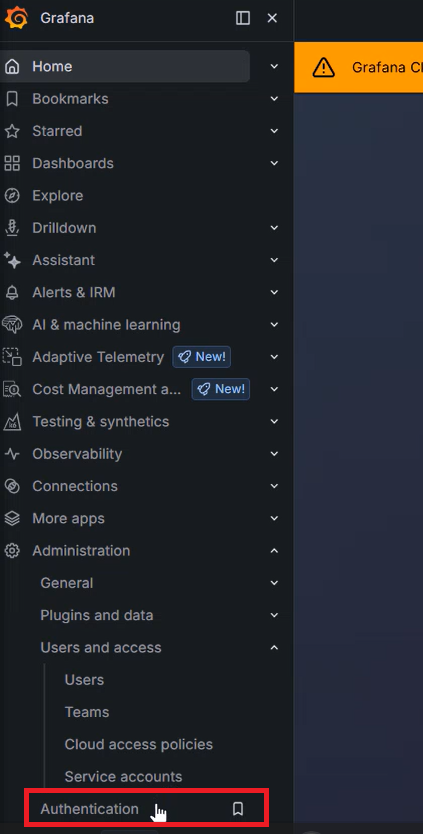This screenshot has height=834, width=423.
Task: Open the Authentication page
Action: click(x=89, y=809)
